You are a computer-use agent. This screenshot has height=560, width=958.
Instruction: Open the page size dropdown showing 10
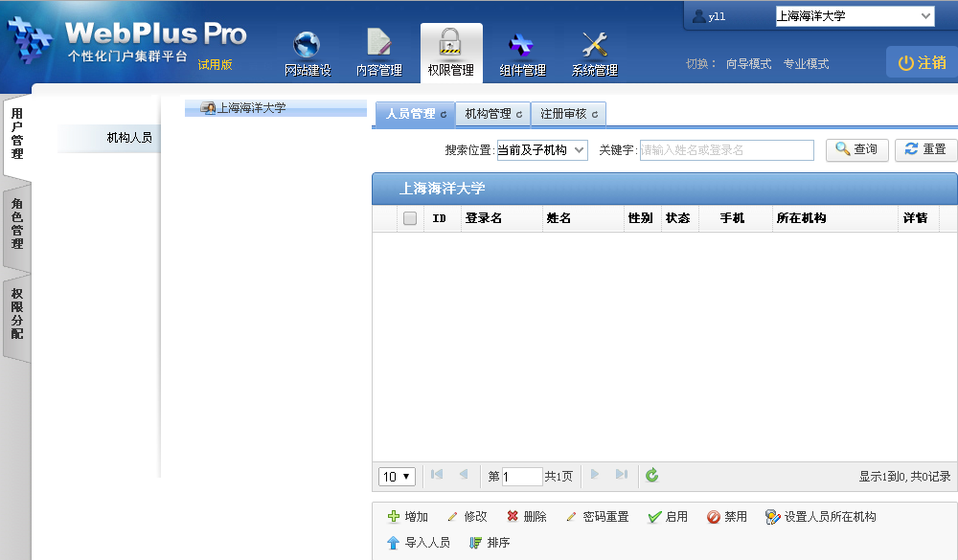point(397,476)
